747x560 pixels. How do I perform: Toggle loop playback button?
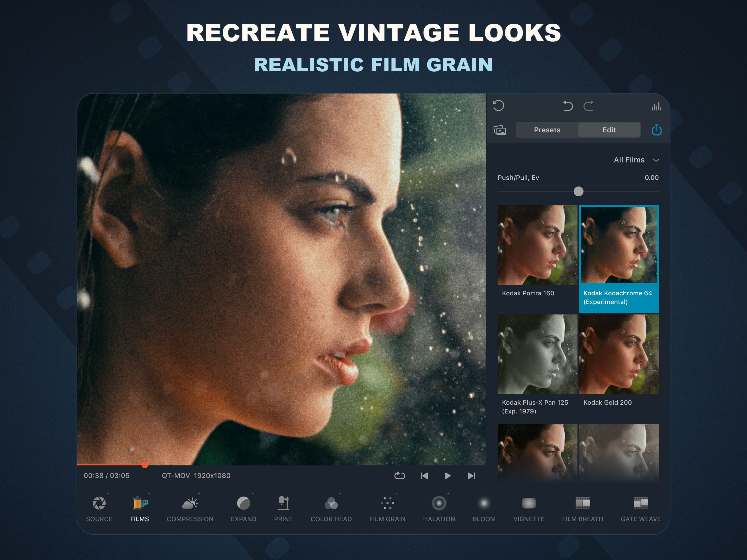(x=399, y=476)
